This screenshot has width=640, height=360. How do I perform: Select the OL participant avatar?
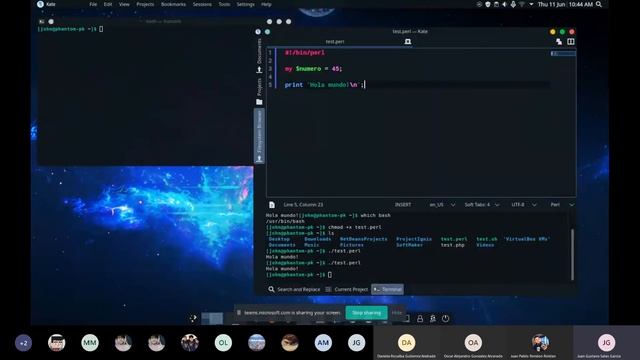point(223,343)
